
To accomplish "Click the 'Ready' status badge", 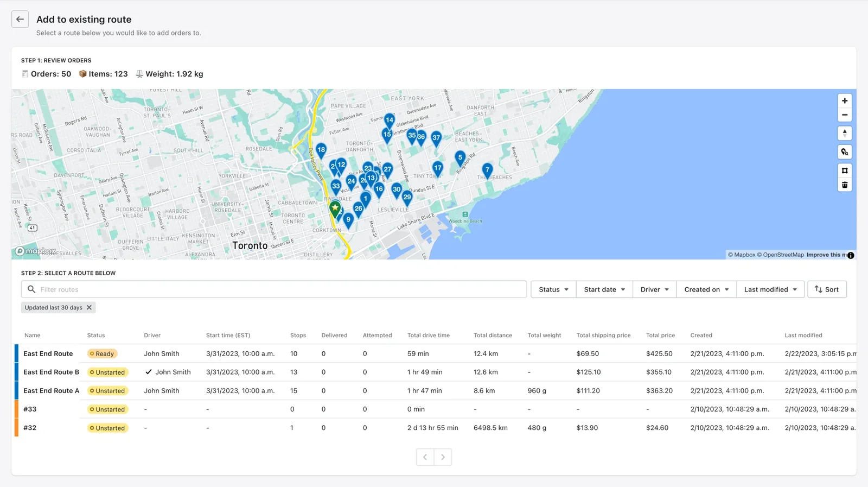I will [103, 353].
